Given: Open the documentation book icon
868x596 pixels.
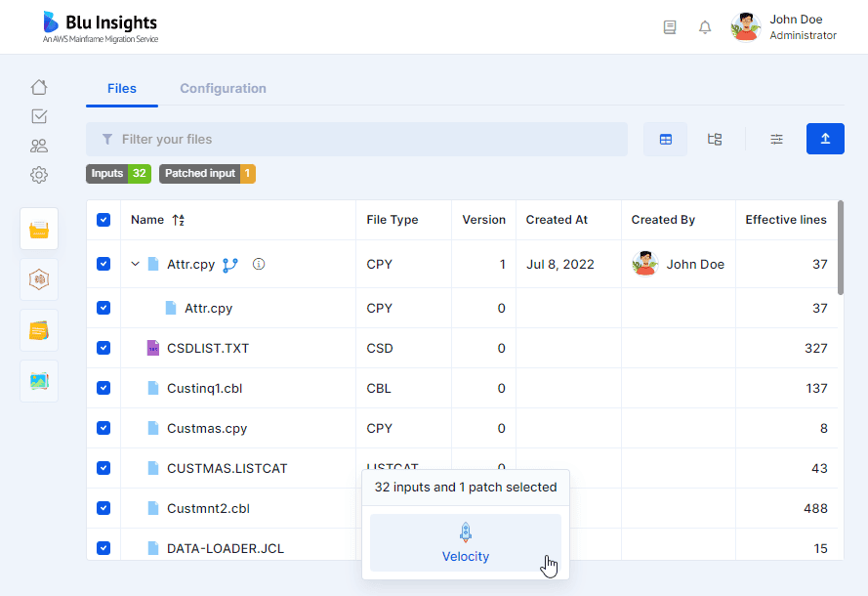Looking at the screenshot, I should click(670, 27).
